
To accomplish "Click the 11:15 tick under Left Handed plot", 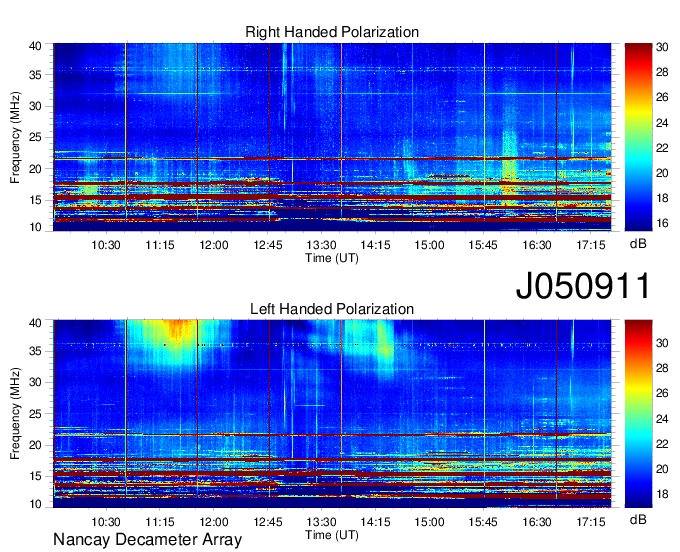I will (x=160, y=522).
